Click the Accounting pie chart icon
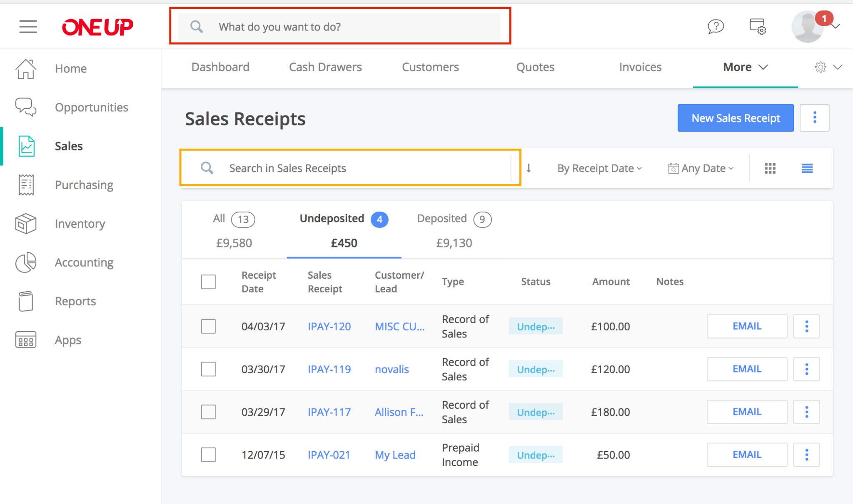The width and height of the screenshot is (853, 504). [x=25, y=262]
